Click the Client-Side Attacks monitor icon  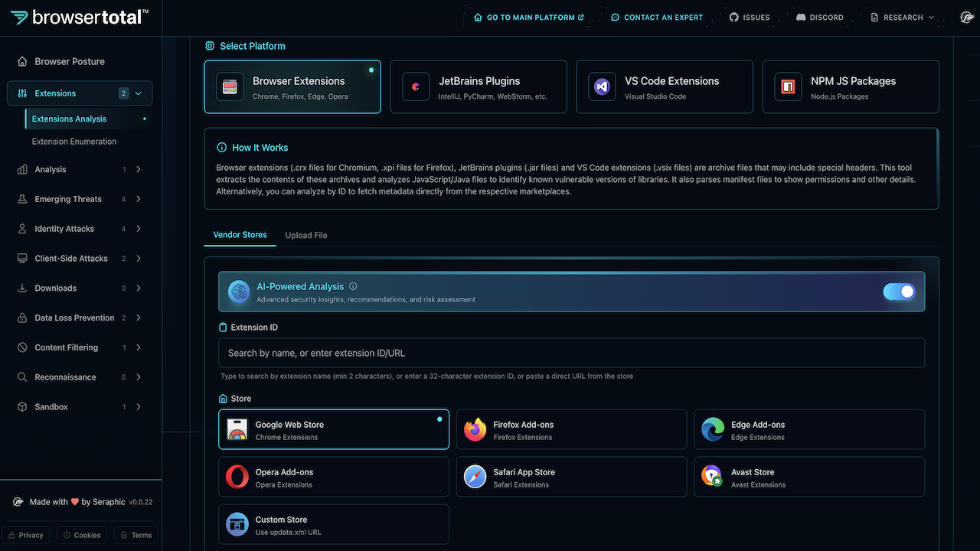(21, 259)
